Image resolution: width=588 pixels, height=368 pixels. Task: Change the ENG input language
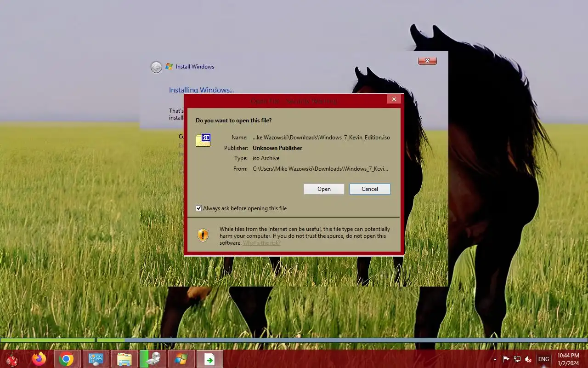point(543,359)
